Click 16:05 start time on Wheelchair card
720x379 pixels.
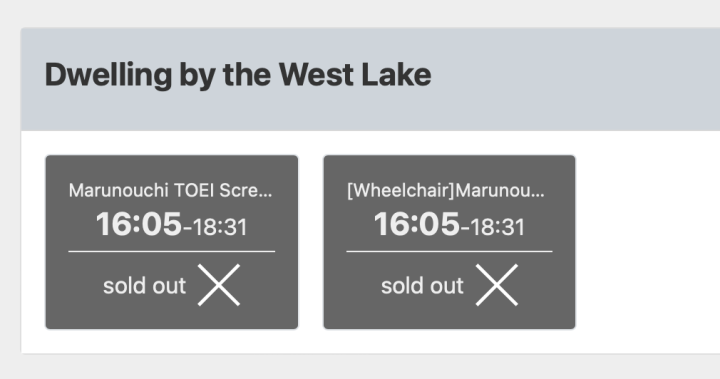(x=416, y=224)
